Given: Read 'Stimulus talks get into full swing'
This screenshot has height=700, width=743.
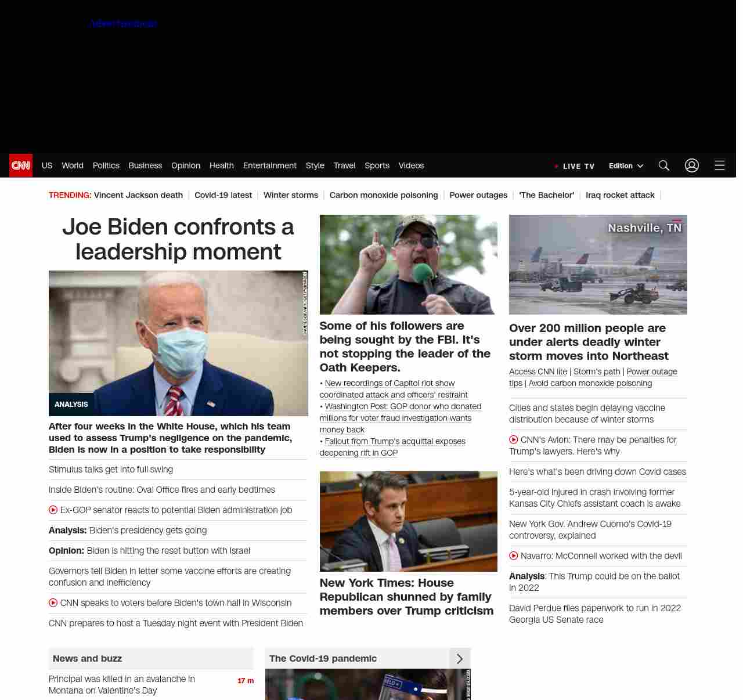Looking at the screenshot, I should point(111,470).
